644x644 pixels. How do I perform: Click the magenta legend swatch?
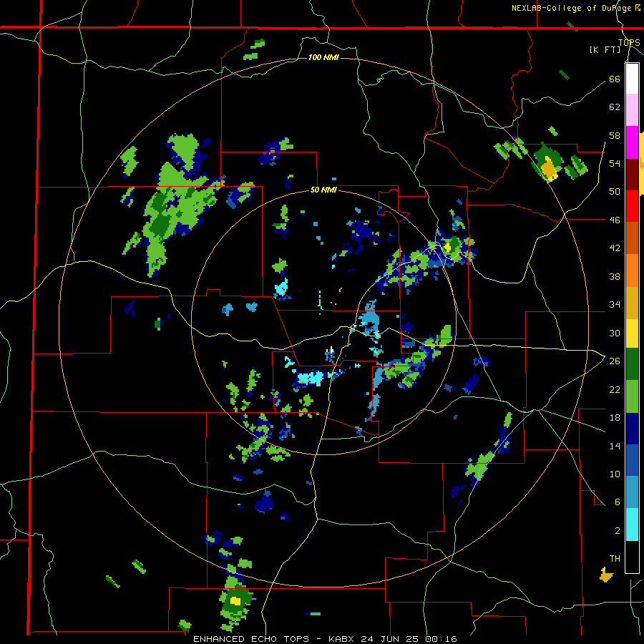[x=632, y=142]
